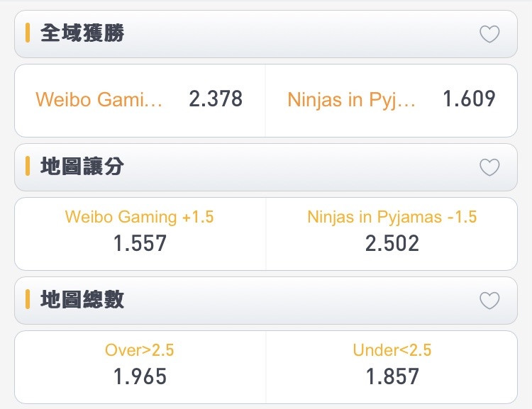532x409 pixels.
Task: Pick Ninjas in Pyjamas -1.5 handicap
Action: 392,234
